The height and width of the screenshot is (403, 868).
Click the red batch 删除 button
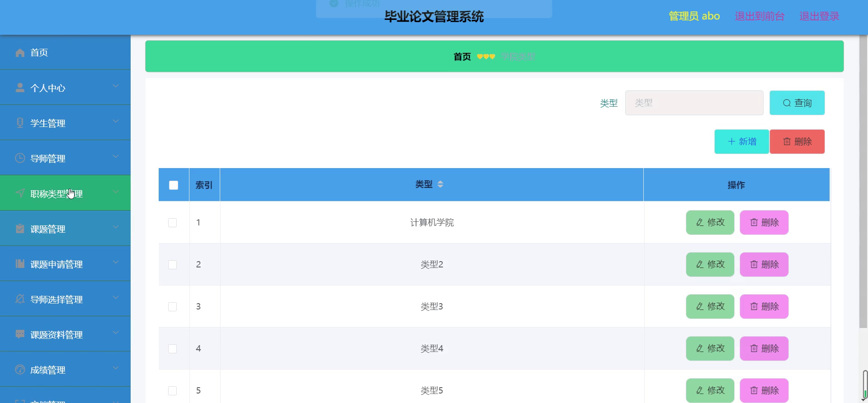pos(797,141)
